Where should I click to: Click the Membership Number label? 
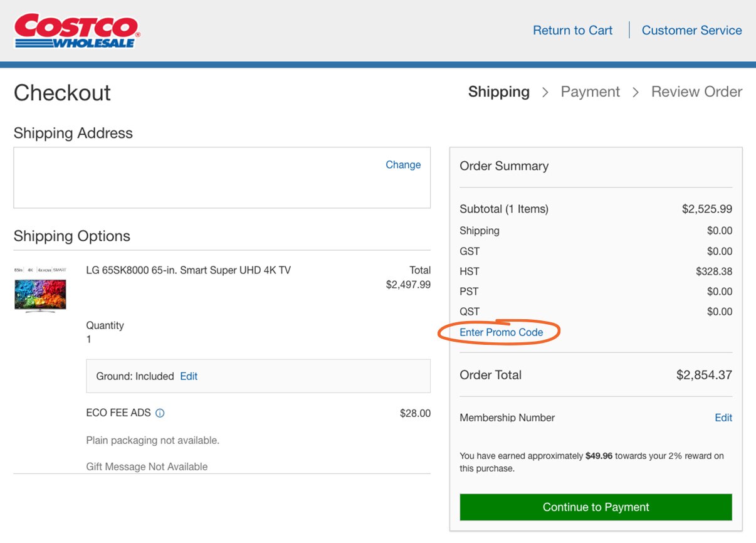(x=507, y=418)
